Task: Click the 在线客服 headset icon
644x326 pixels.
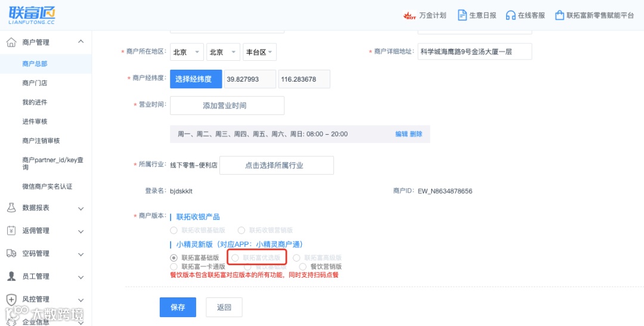Action: click(510, 15)
